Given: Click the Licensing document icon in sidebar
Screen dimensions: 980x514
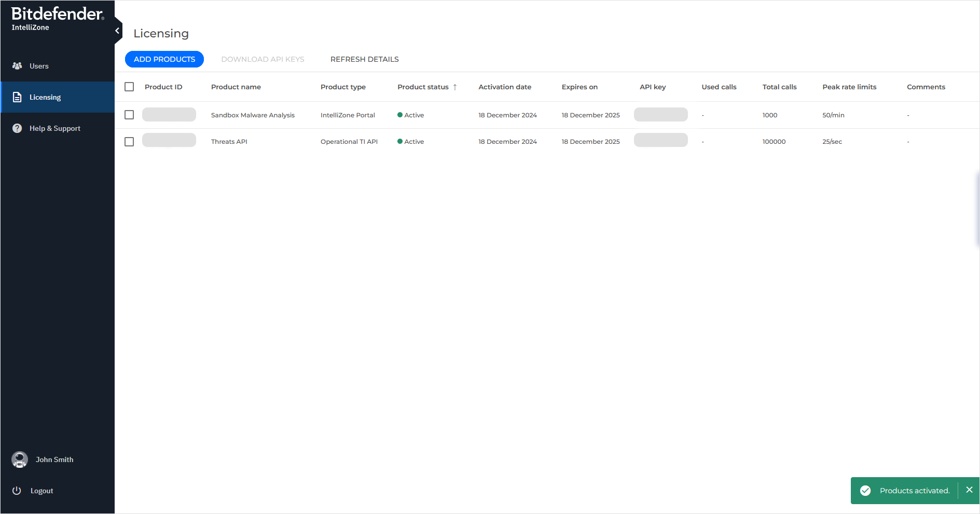Looking at the screenshot, I should (17, 97).
